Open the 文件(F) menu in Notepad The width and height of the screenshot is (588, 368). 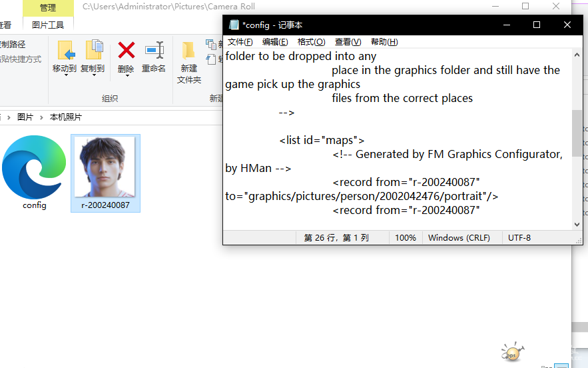[x=240, y=42]
